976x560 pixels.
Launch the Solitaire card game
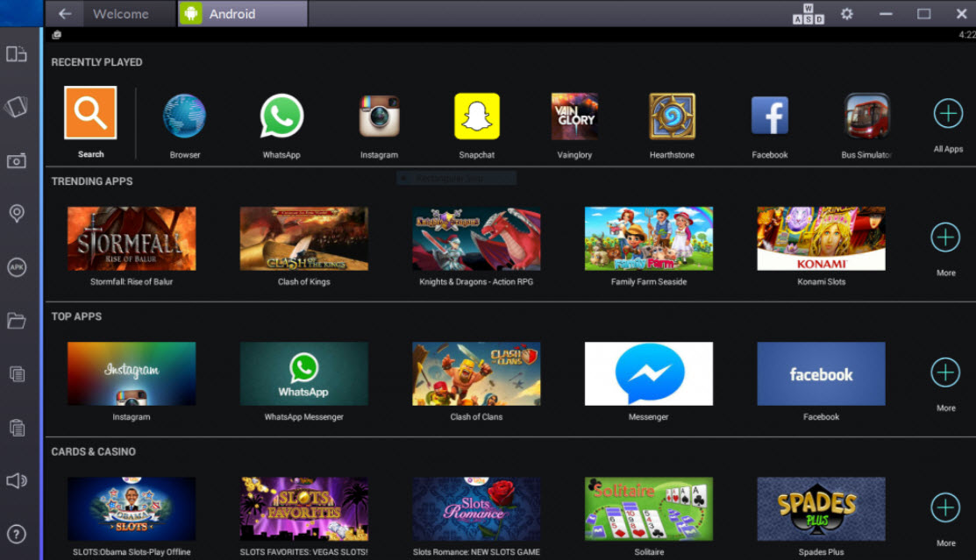pyautogui.click(x=649, y=509)
